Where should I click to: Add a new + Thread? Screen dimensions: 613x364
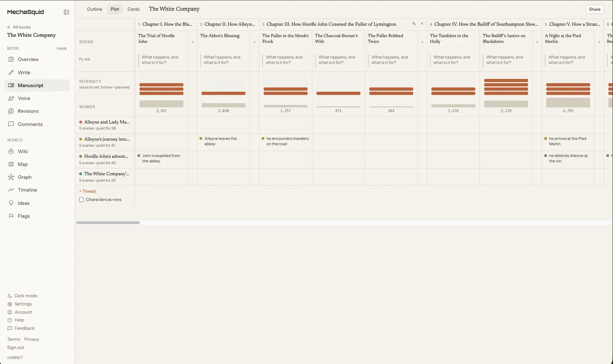(x=87, y=191)
